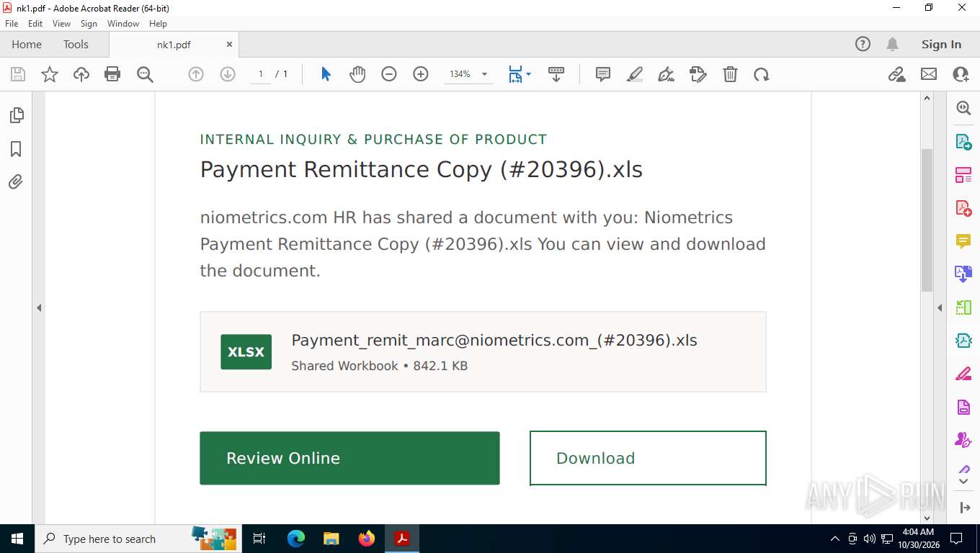
Task: Collapse the right tools pane arrow
Action: [x=940, y=307]
